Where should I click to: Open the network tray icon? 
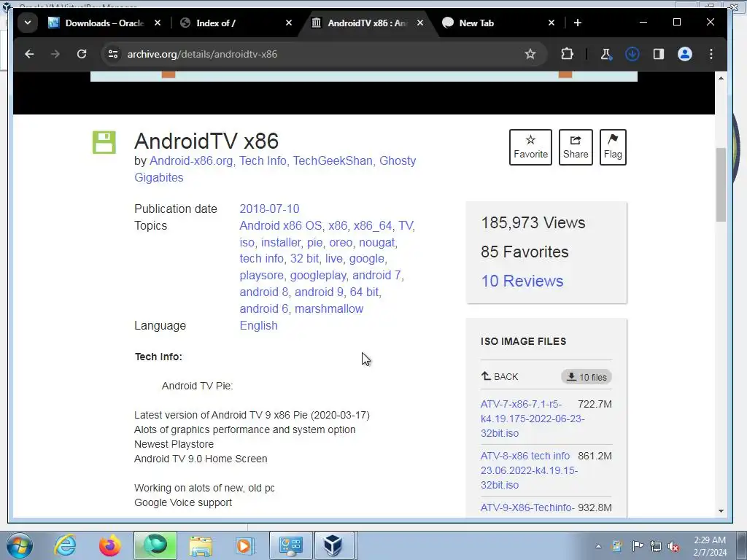click(x=656, y=546)
